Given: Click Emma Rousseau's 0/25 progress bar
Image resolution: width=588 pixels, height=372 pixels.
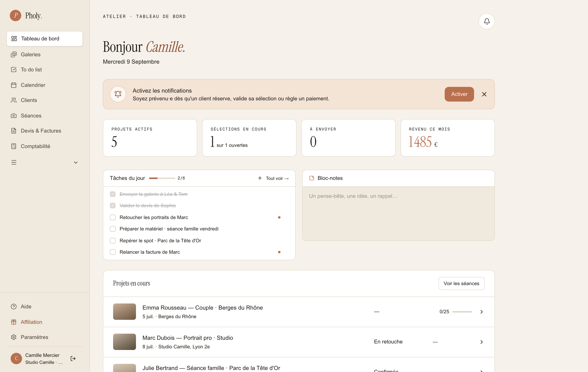Looking at the screenshot, I should 462,312.
